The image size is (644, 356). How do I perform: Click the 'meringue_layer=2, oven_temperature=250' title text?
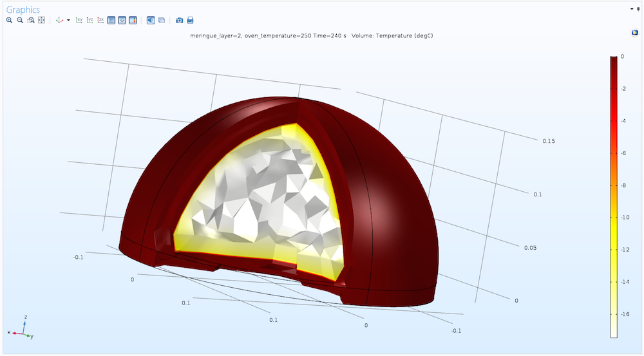(251, 35)
